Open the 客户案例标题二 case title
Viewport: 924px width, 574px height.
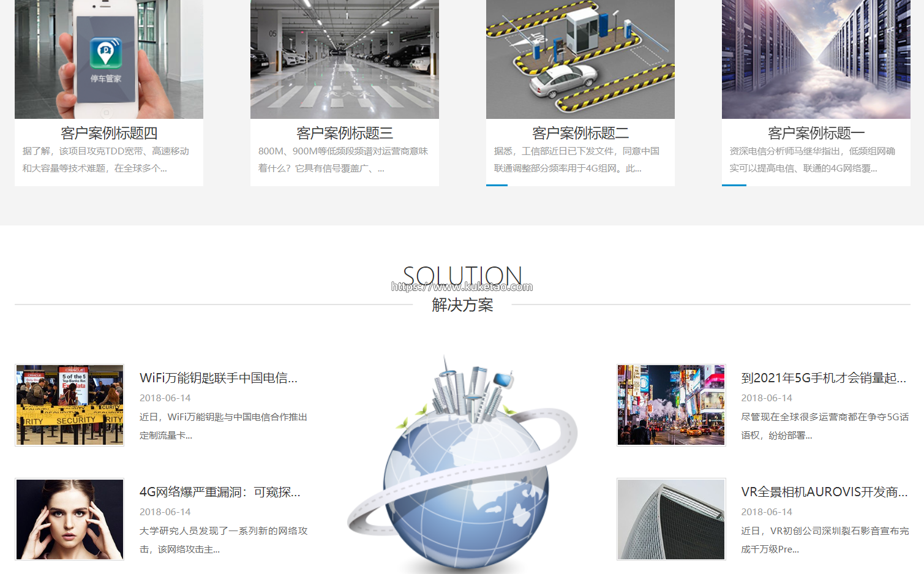coord(580,133)
